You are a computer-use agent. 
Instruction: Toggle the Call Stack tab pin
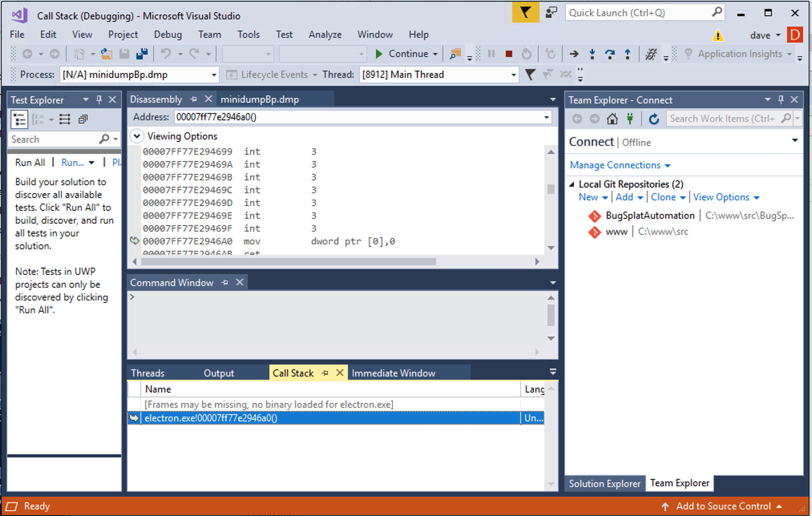coord(325,373)
